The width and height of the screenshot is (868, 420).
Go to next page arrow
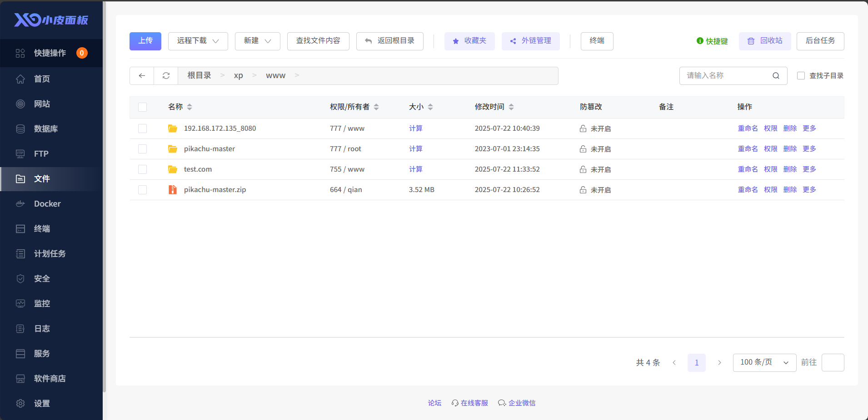coord(719,362)
